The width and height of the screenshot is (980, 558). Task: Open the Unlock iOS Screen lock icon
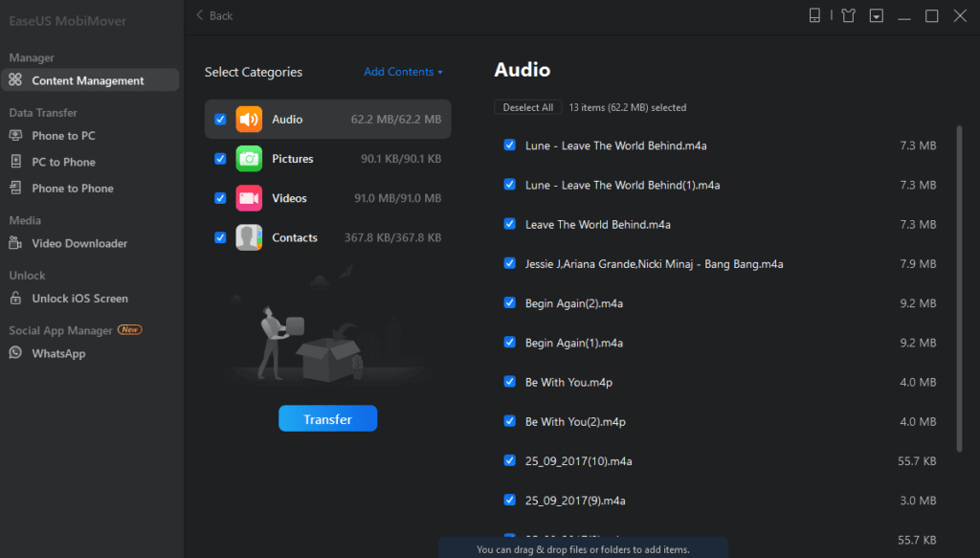click(15, 298)
